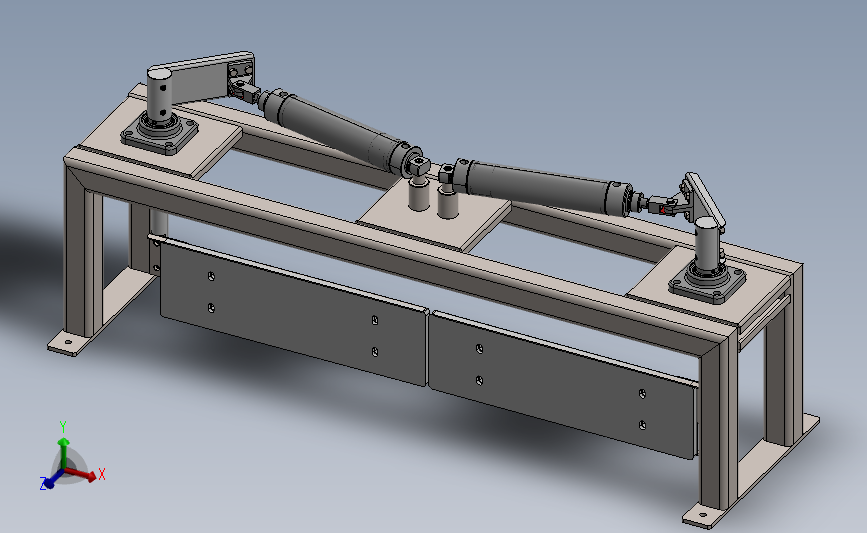Screen dimensions: 867x533
Task: Select the front right foot plate of frame
Action: (702, 516)
